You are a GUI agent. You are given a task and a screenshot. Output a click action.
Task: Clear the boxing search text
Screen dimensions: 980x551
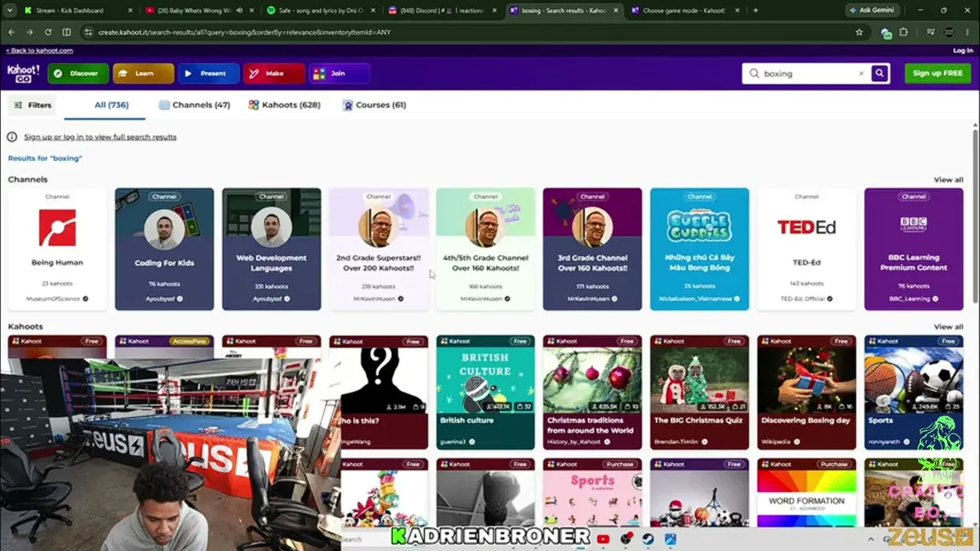pyautogui.click(x=861, y=73)
